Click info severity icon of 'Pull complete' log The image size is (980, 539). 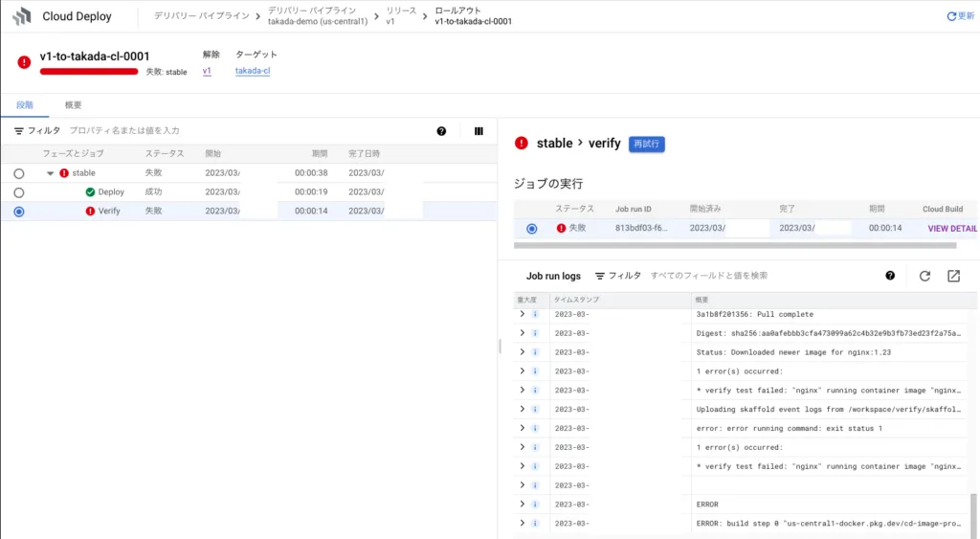coord(535,314)
